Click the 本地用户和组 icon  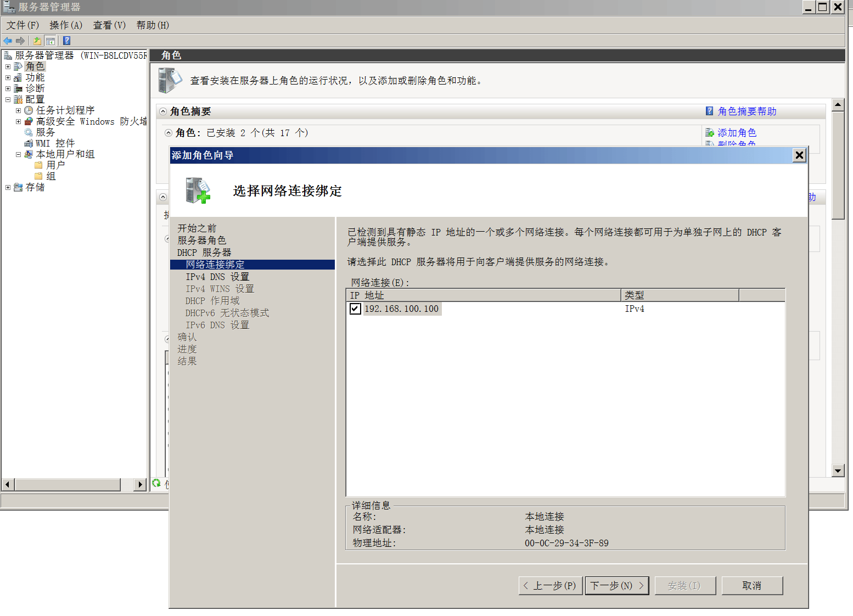pyautogui.click(x=29, y=154)
